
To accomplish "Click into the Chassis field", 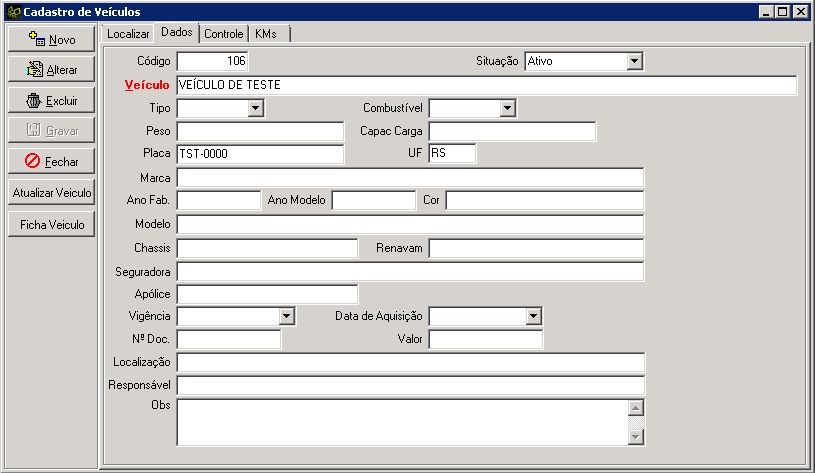I will click(266, 247).
